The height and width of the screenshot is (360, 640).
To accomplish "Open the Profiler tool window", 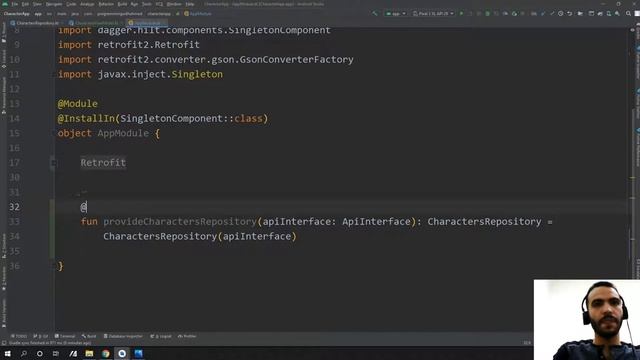I will point(187,336).
